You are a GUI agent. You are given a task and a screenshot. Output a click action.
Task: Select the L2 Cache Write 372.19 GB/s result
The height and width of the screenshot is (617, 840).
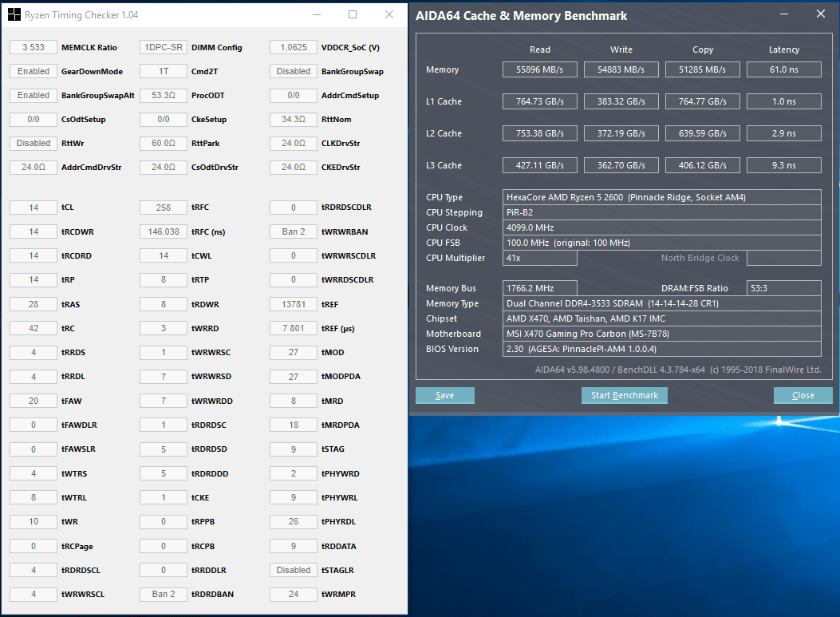point(621,133)
